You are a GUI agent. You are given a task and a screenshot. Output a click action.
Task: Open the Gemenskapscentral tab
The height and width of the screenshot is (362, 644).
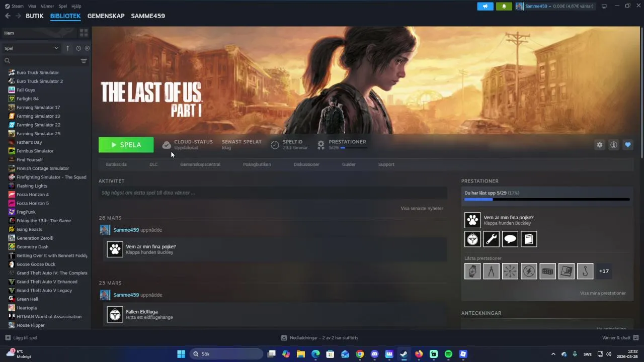(x=200, y=164)
